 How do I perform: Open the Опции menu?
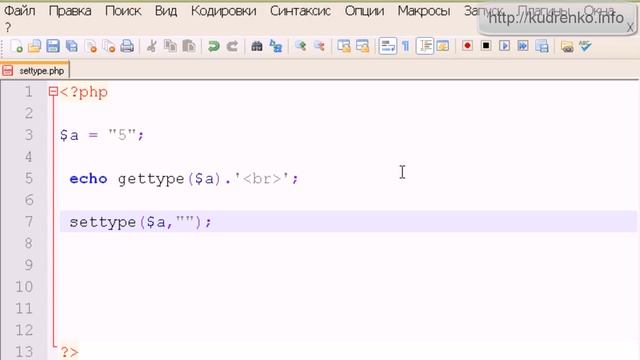pyautogui.click(x=364, y=11)
